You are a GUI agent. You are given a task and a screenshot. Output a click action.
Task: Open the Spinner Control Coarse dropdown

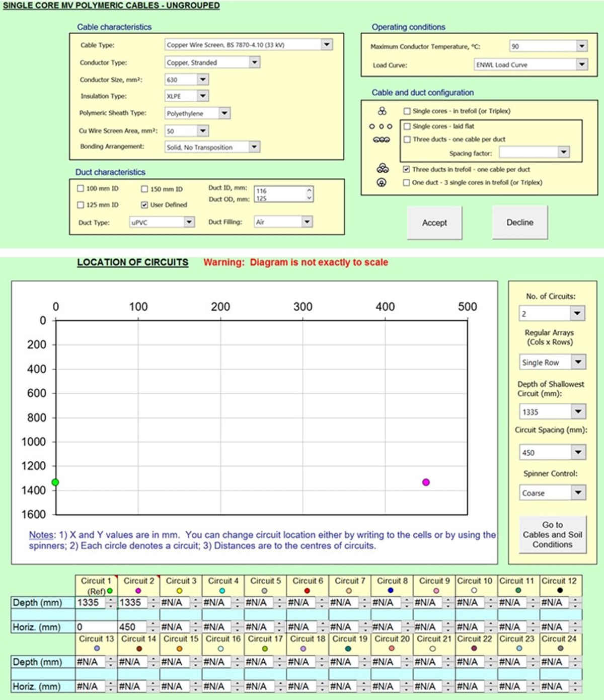click(578, 493)
